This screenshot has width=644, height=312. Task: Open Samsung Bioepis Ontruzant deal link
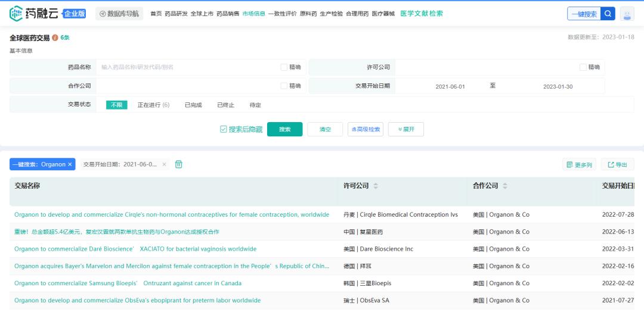pos(128,283)
